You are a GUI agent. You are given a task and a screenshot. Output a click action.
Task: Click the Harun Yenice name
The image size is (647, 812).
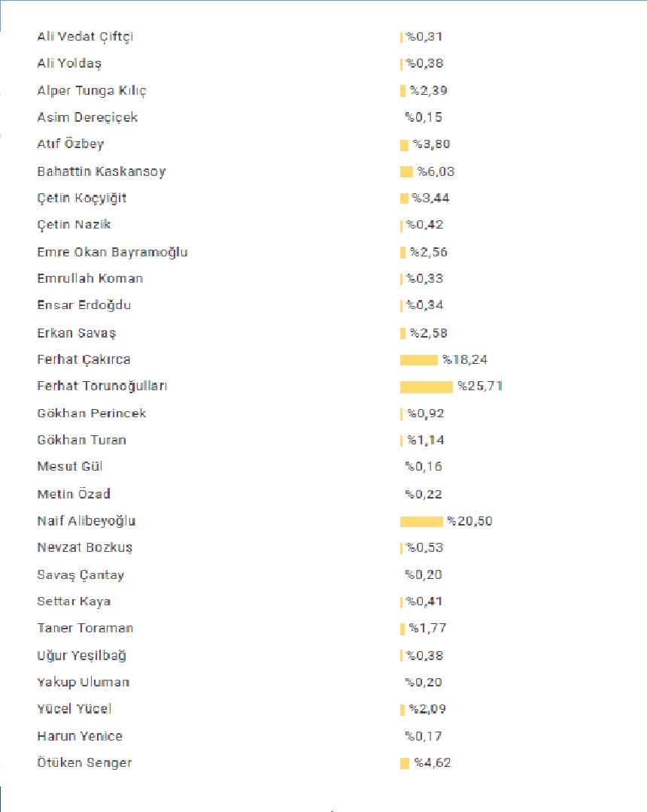click(x=80, y=736)
